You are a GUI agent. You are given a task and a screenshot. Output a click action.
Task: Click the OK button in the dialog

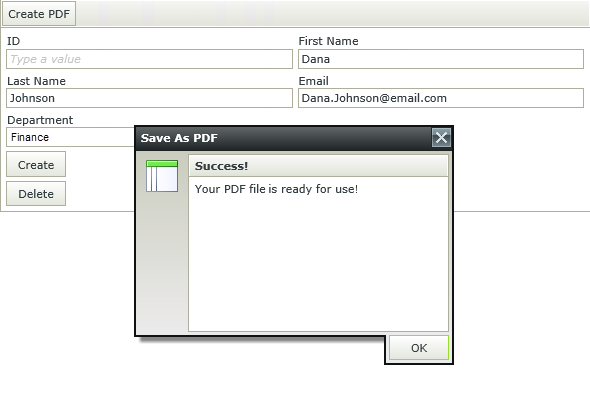(x=419, y=348)
